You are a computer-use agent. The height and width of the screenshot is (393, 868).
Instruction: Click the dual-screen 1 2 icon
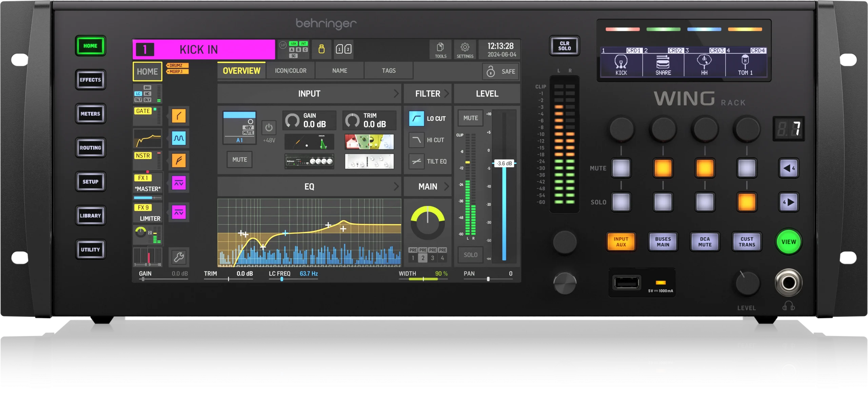(343, 49)
